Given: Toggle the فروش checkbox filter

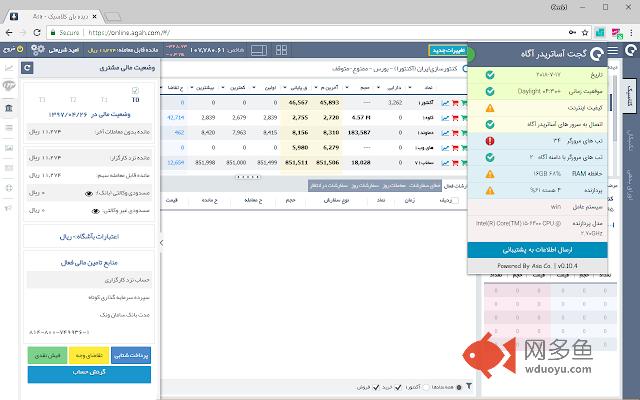Looking at the screenshot, I should (x=376, y=387).
